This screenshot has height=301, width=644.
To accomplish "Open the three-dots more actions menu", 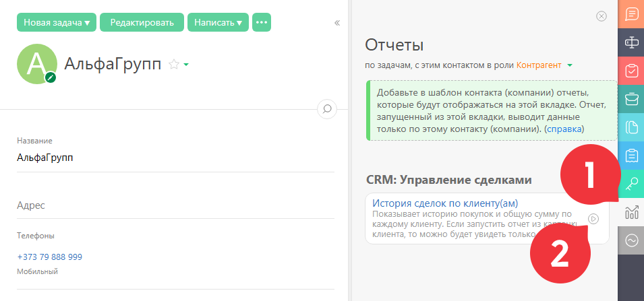I will (x=262, y=22).
